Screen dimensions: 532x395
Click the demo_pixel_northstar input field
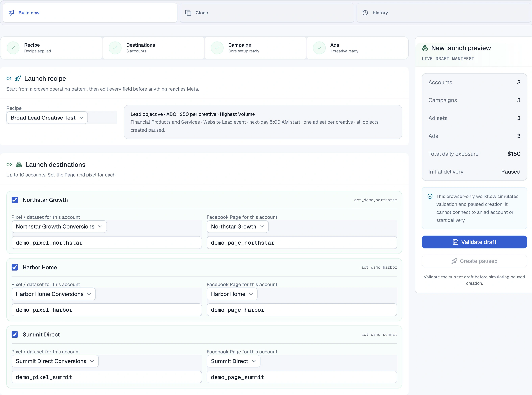pos(107,243)
